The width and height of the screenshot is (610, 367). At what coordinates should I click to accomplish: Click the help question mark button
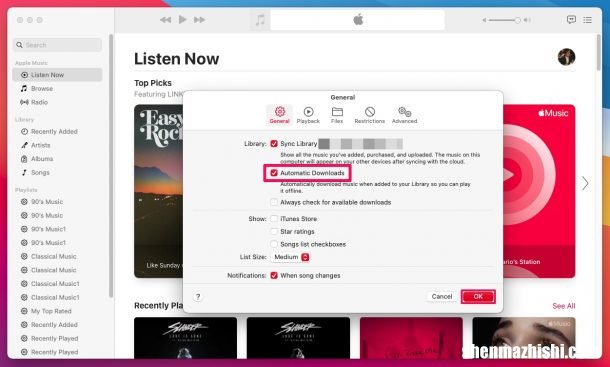click(x=198, y=297)
